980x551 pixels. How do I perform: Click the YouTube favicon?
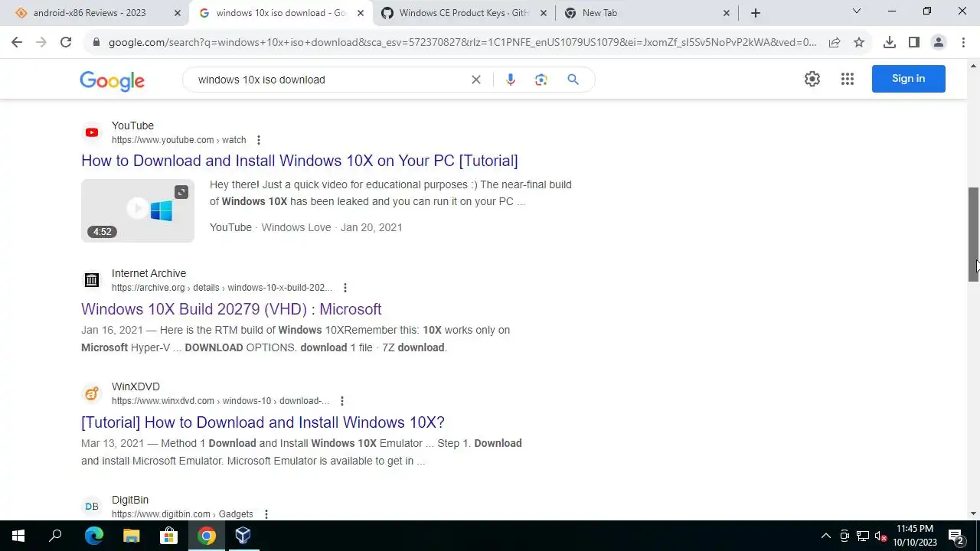point(92,132)
